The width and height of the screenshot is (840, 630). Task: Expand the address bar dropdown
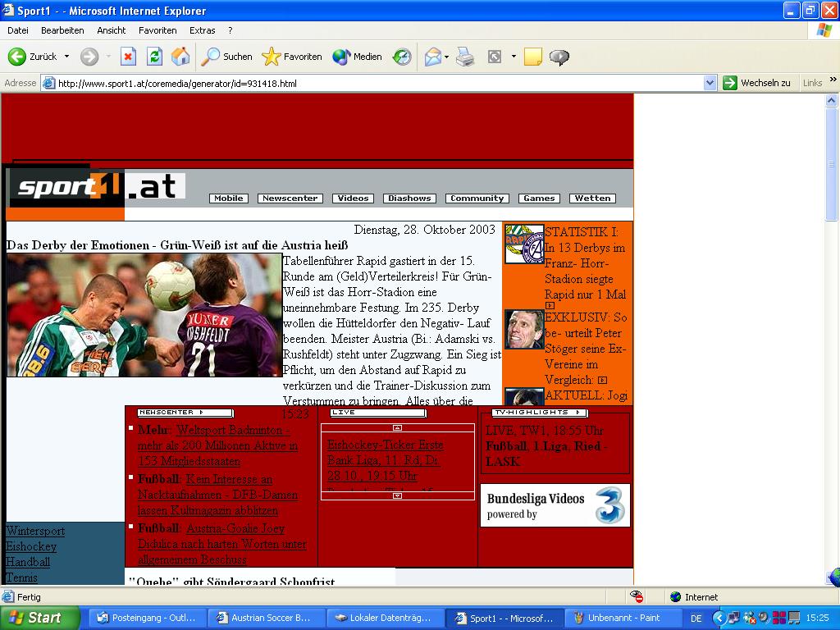tap(710, 83)
